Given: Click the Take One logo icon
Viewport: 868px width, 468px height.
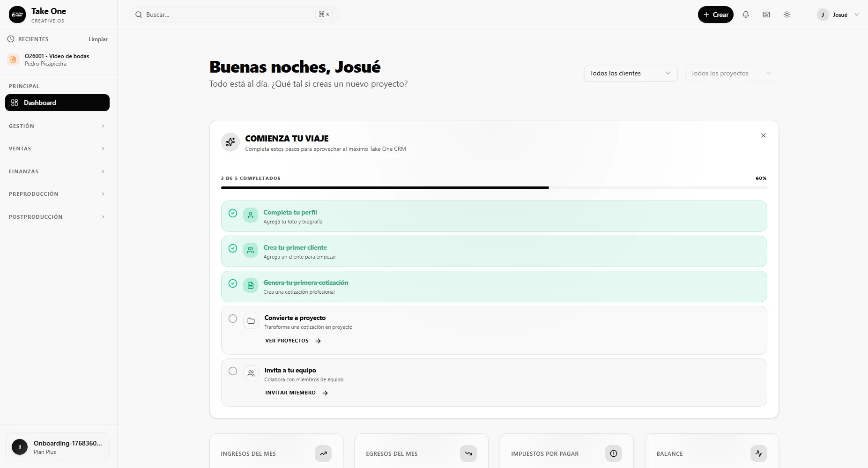Looking at the screenshot, I should tap(17, 15).
